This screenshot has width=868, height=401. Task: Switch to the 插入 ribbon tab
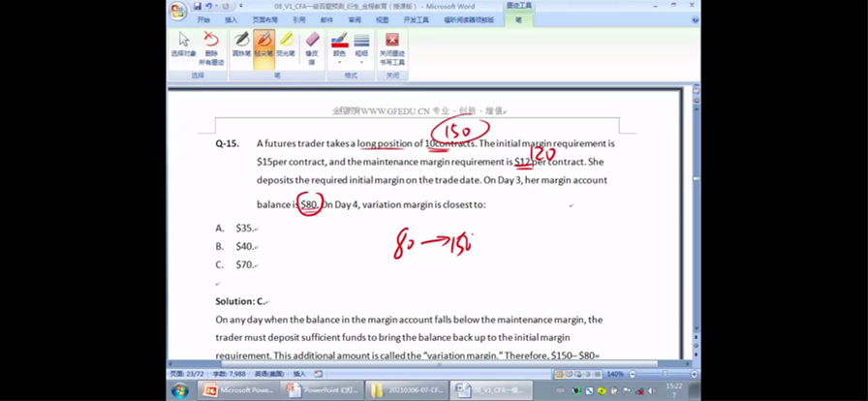tap(231, 20)
